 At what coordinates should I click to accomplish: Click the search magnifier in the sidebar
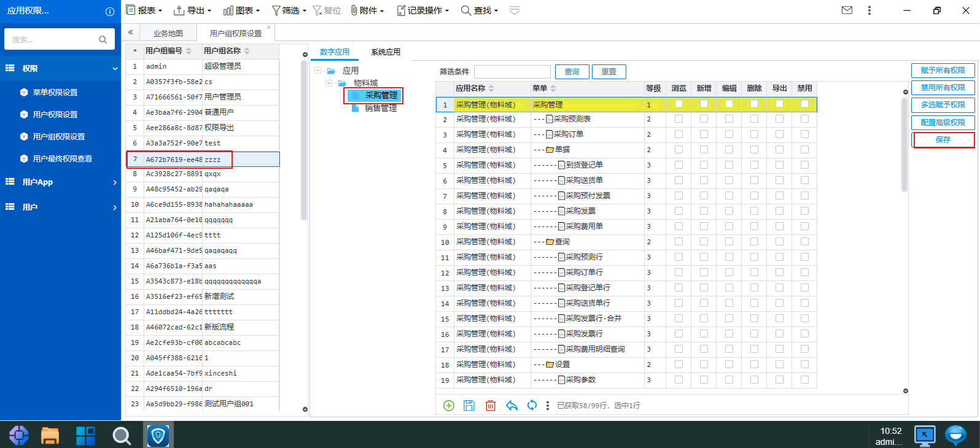point(103,39)
